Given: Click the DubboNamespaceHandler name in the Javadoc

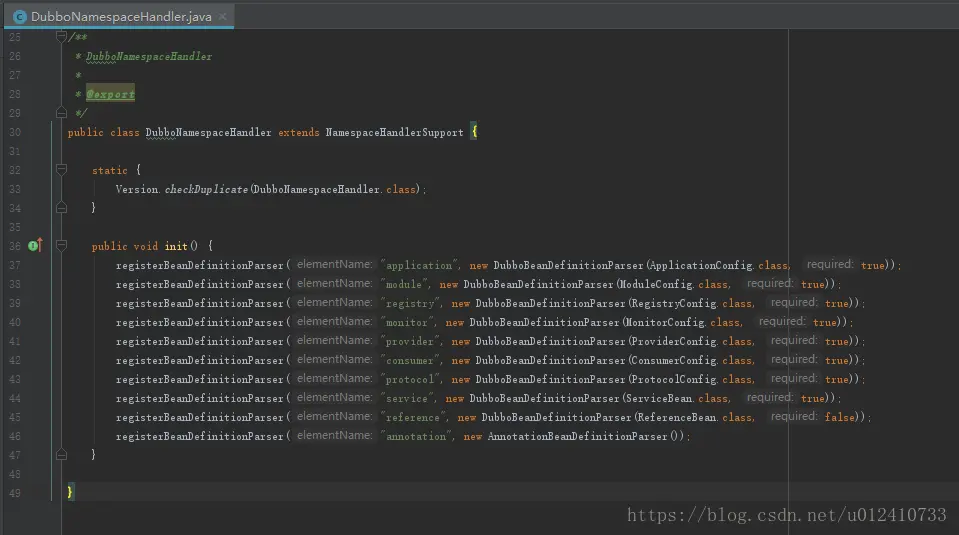Looking at the screenshot, I should tap(149, 56).
